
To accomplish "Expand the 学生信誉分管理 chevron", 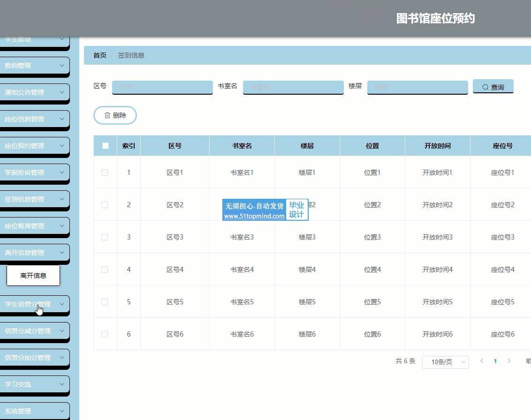I will point(62,304).
